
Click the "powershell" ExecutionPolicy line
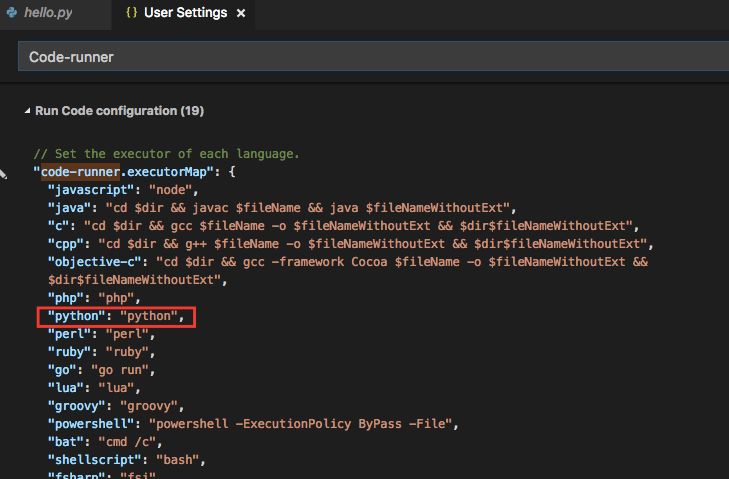point(253,424)
